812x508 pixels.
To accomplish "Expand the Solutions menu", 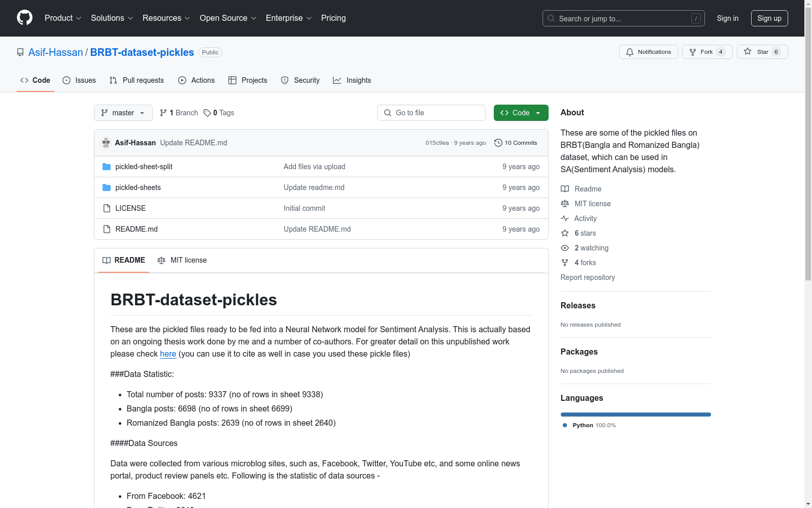I will click(x=112, y=18).
